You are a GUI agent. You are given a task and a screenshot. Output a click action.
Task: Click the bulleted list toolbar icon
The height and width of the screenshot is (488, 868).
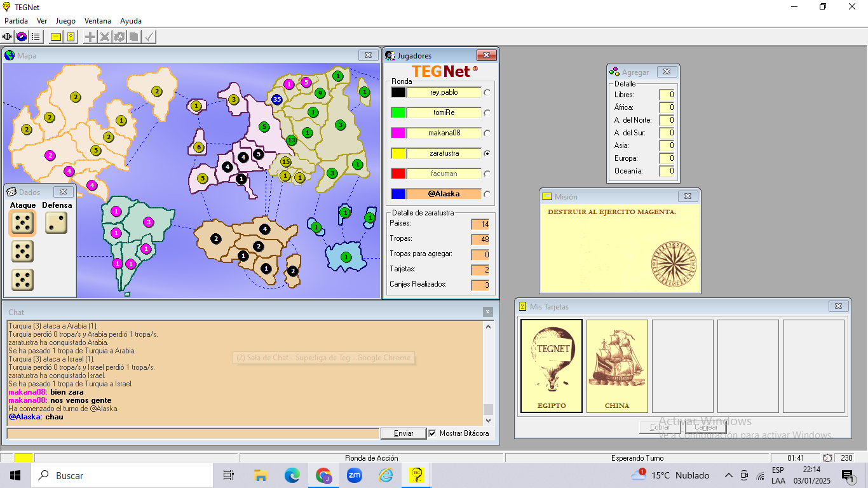click(x=36, y=37)
